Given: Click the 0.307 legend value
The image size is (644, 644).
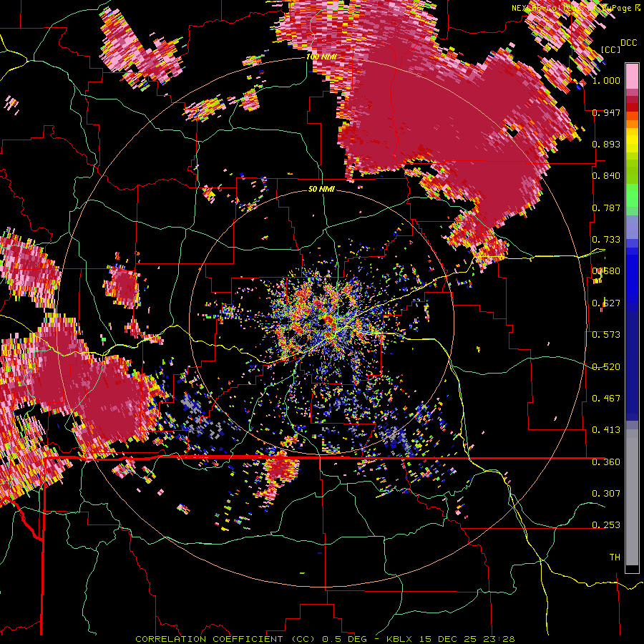Looking at the screenshot, I should 606,494.
